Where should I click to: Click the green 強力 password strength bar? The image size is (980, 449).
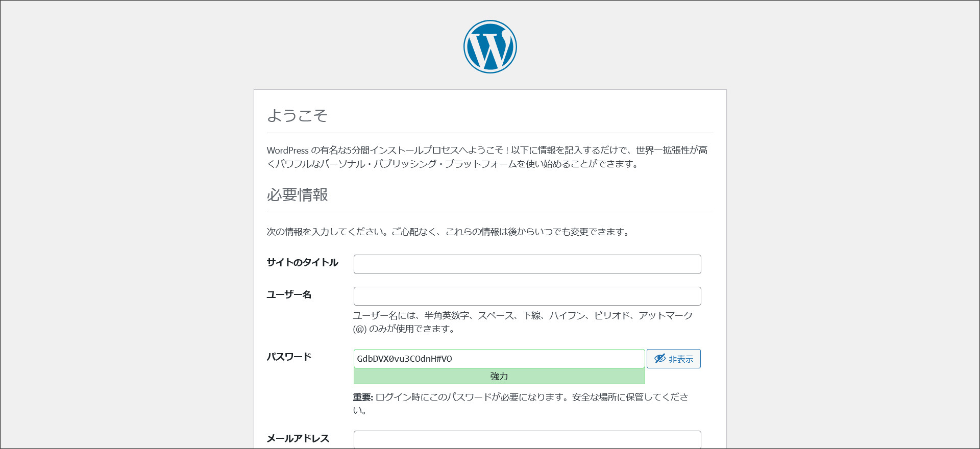point(499,376)
